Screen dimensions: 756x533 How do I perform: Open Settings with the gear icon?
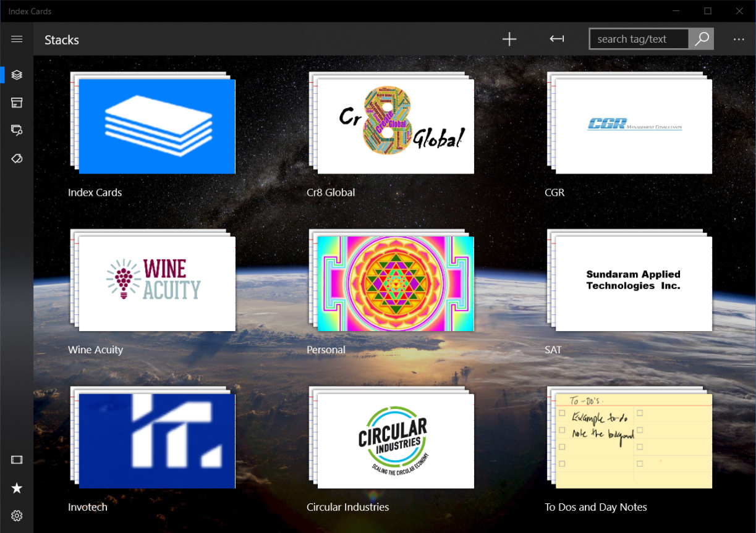(x=16, y=516)
